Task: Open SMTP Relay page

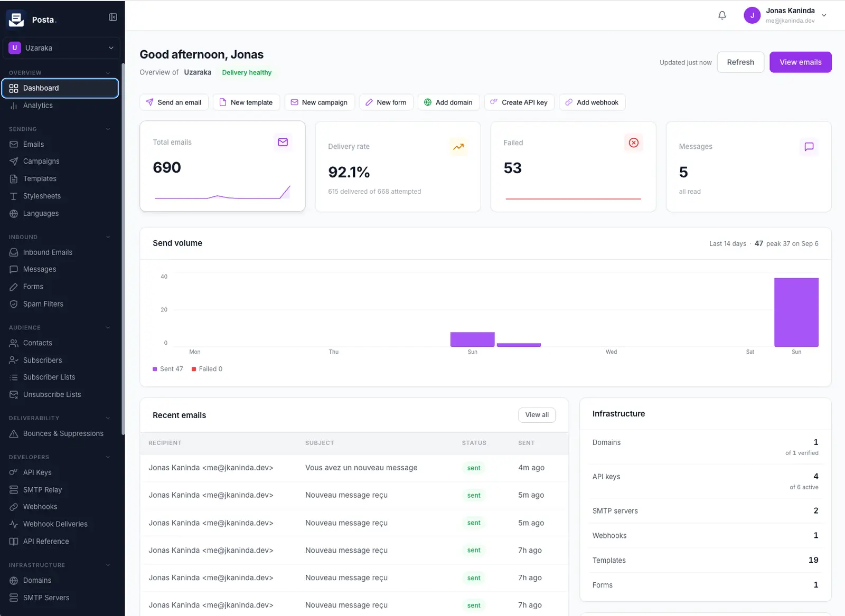Action: pos(60,490)
